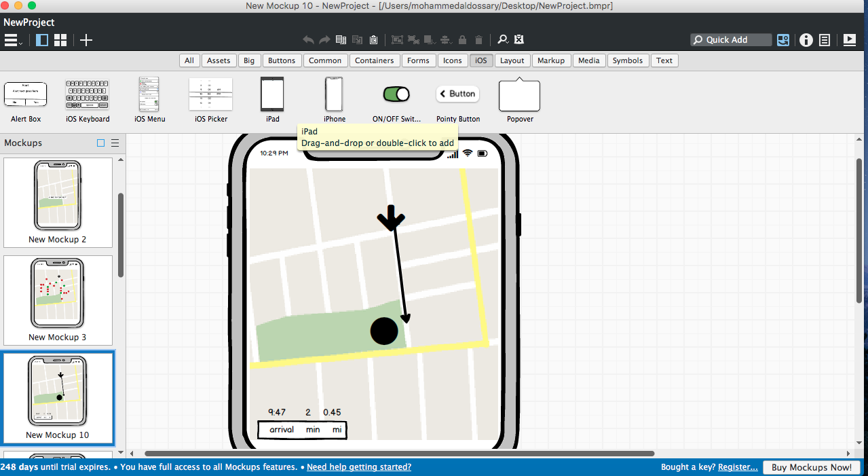The width and height of the screenshot is (868, 476).
Task: Click the Buy Mockups Now button
Action: pyautogui.click(x=812, y=467)
